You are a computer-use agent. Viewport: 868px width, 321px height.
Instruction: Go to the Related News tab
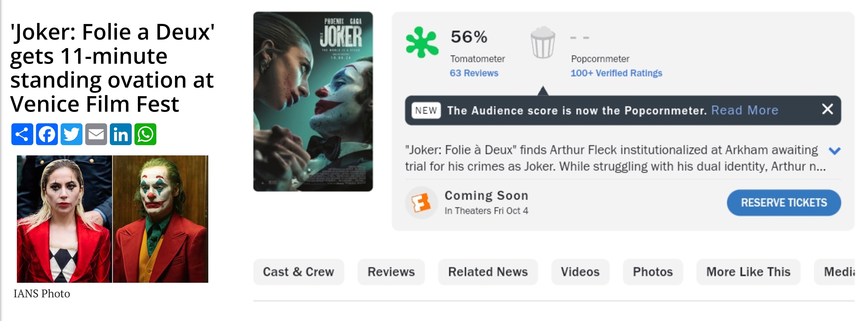[488, 272]
